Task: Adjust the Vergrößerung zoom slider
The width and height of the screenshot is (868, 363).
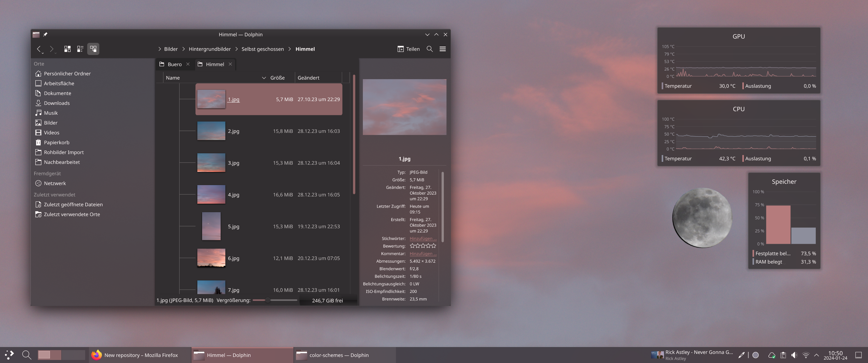Action: 275,300
